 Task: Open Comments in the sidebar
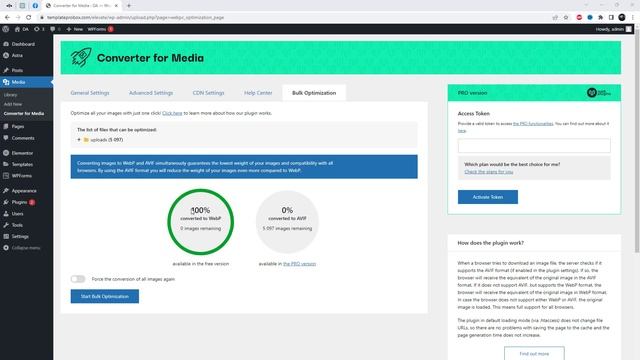click(x=23, y=138)
